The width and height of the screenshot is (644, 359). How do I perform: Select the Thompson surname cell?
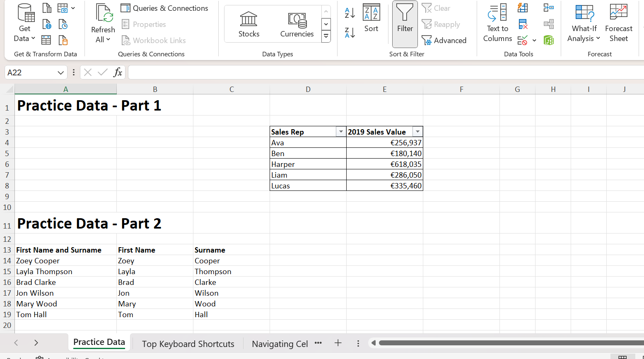231,271
